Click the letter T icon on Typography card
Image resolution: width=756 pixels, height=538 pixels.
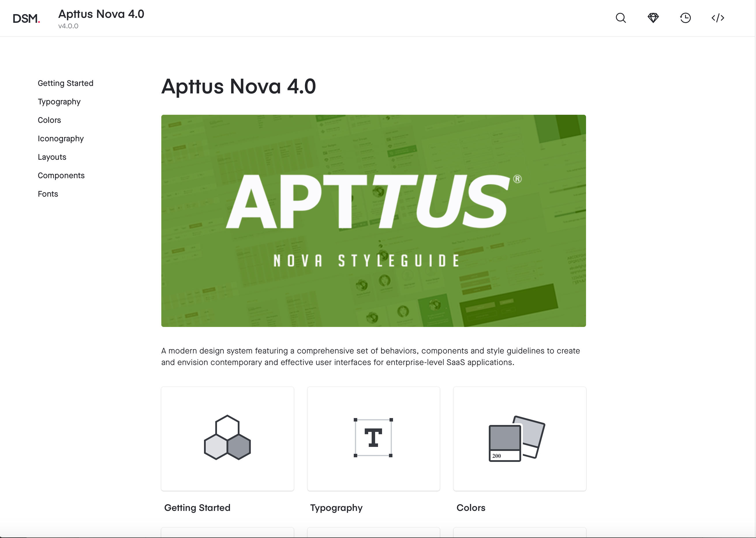(373, 438)
